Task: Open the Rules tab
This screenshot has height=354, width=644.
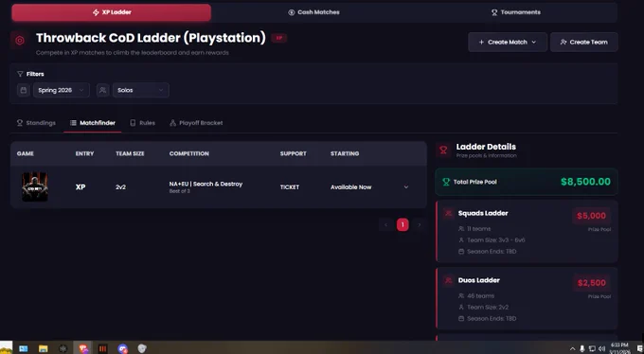Action: 142,123
